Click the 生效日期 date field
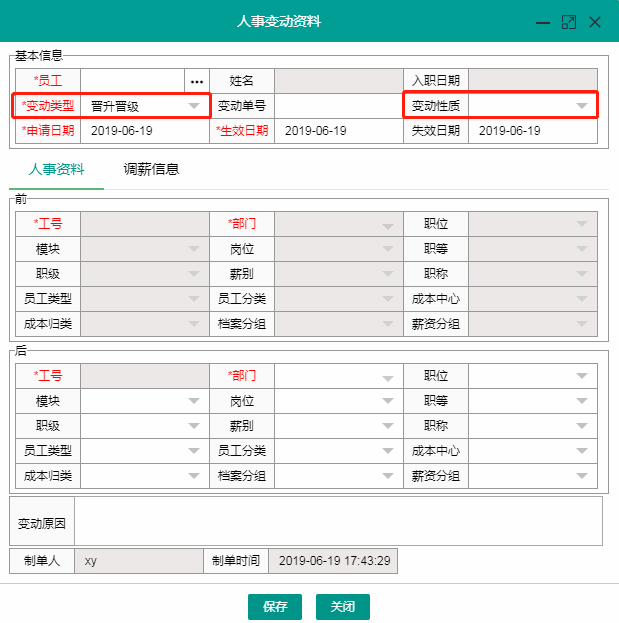 pyautogui.click(x=339, y=131)
